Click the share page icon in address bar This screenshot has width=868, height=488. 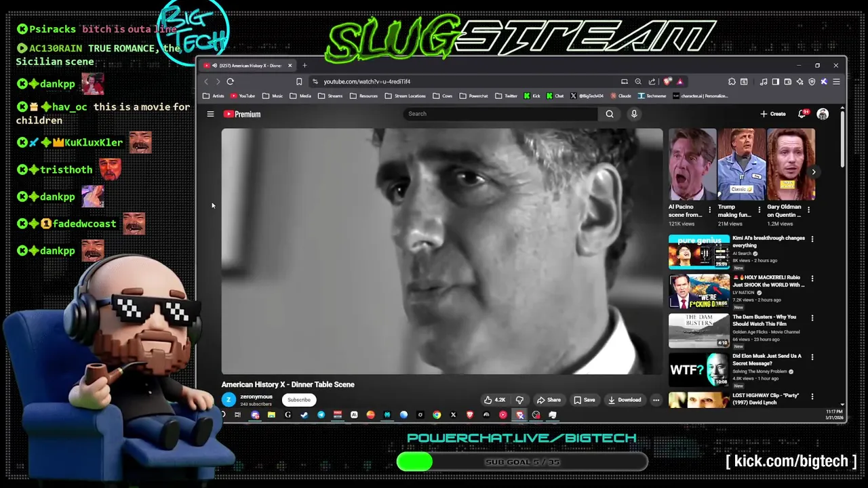pos(652,81)
